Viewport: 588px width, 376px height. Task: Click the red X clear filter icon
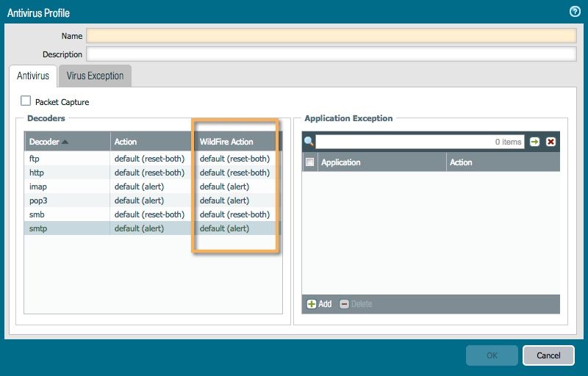coord(551,142)
